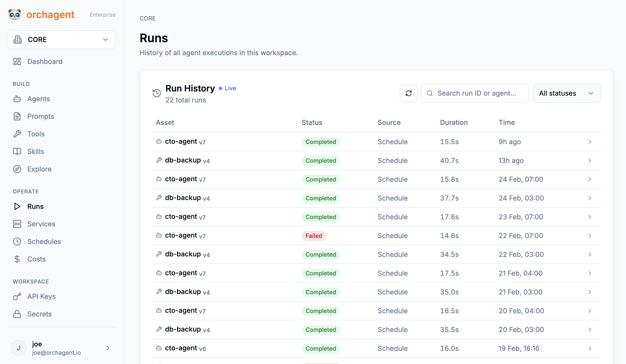Open Costs page via dollar icon
This screenshot has width=626, height=364.
tap(17, 259)
